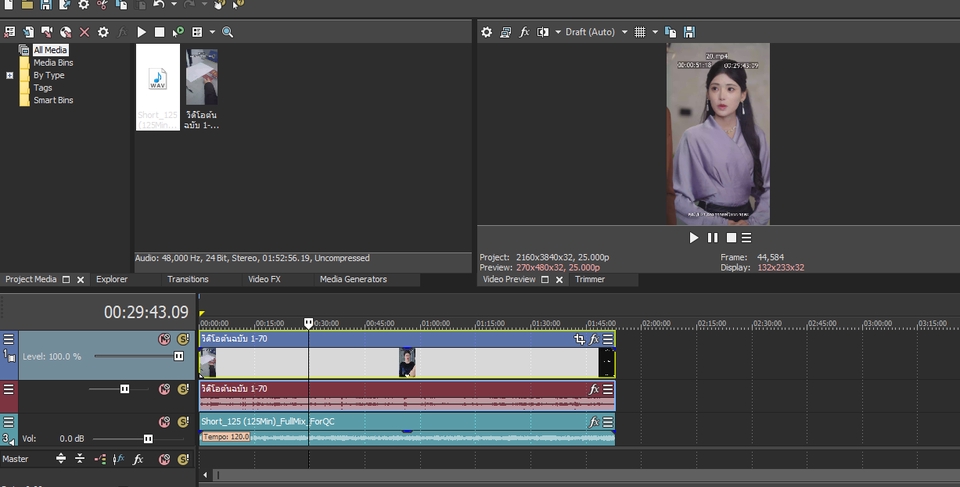The width and height of the screenshot is (960, 487).
Task: Open Media FX in Project Media toolbar
Action: pyautogui.click(x=122, y=32)
